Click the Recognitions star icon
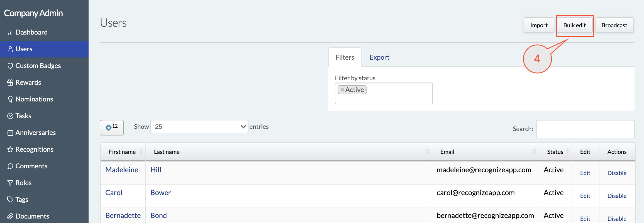 (x=10, y=149)
